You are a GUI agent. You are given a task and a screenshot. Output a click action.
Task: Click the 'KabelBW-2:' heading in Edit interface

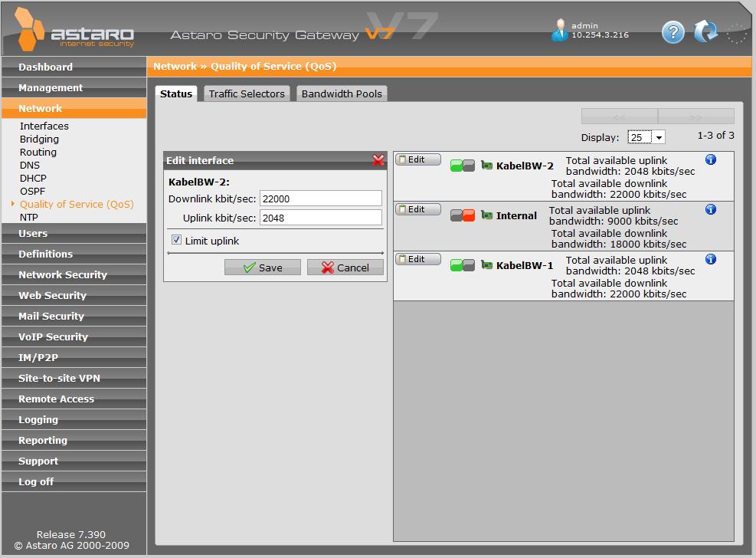pos(198,182)
